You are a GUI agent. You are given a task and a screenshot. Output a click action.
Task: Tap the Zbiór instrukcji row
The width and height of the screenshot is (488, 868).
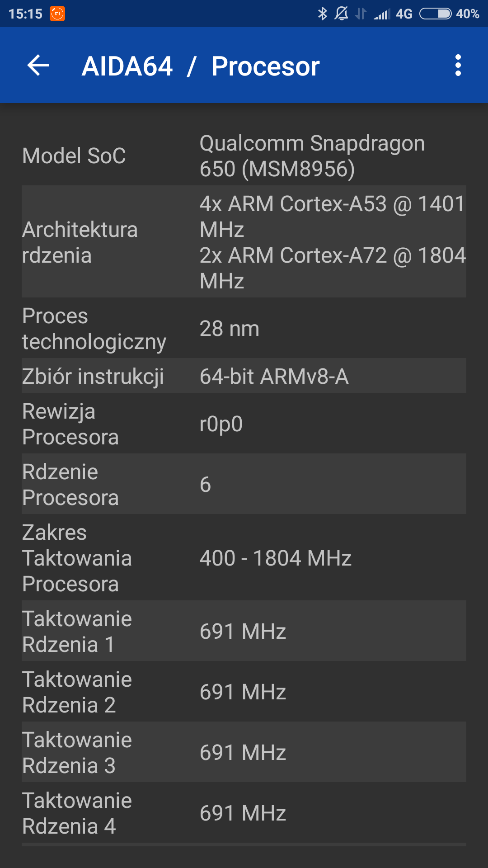244,376
